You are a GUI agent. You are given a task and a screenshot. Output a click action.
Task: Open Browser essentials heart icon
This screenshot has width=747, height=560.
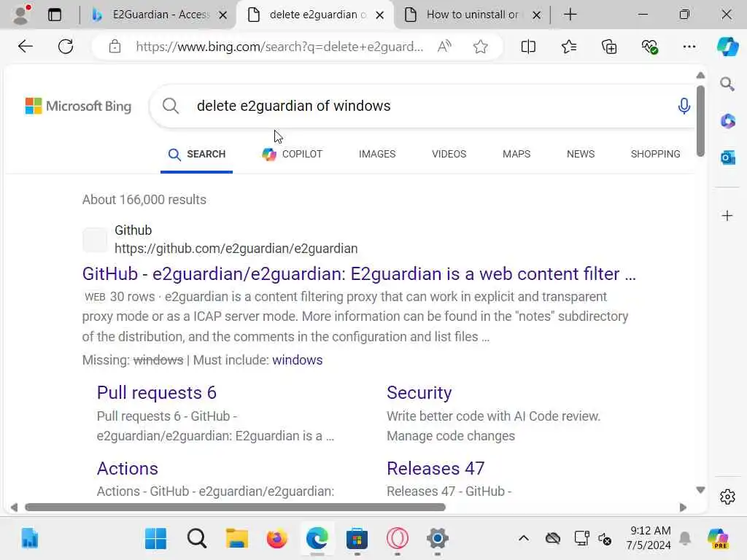tap(649, 46)
